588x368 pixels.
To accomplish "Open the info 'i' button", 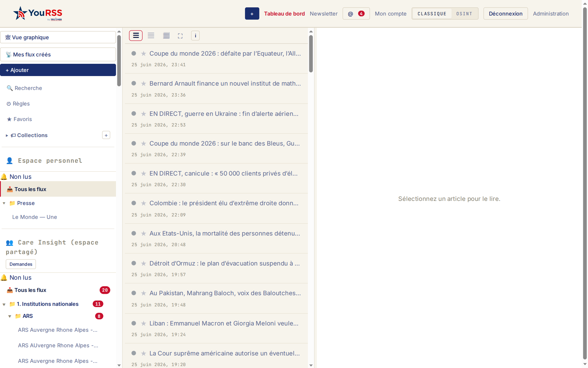I will click(x=195, y=35).
